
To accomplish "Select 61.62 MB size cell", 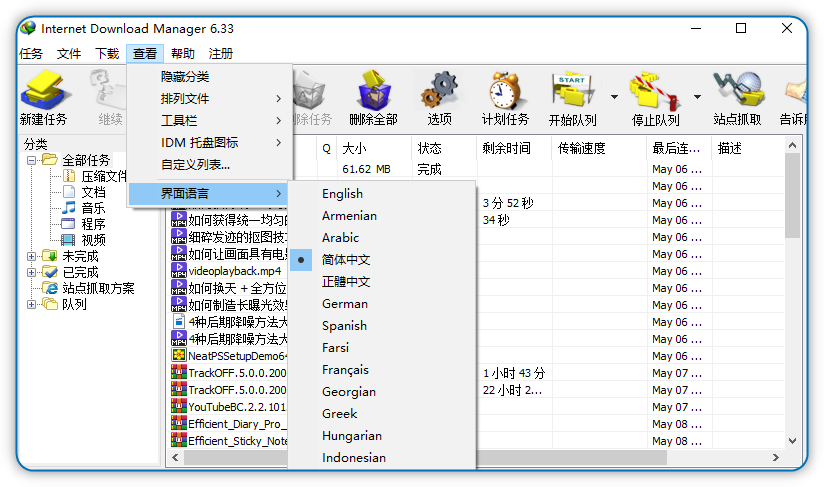I will tap(366, 169).
